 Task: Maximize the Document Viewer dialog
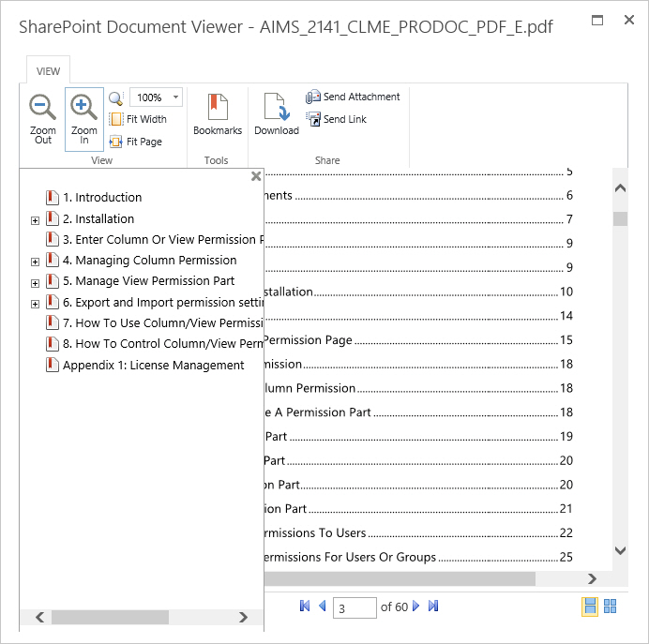(597, 21)
